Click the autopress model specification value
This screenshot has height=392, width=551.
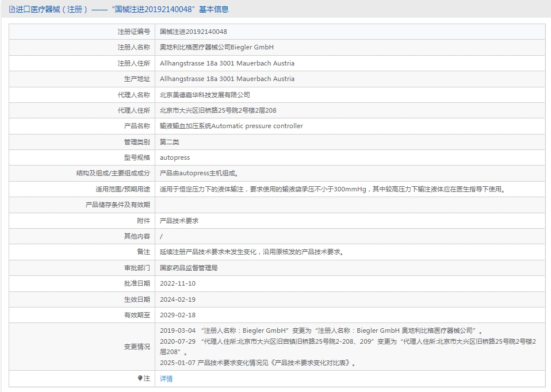(x=175, y=157)
